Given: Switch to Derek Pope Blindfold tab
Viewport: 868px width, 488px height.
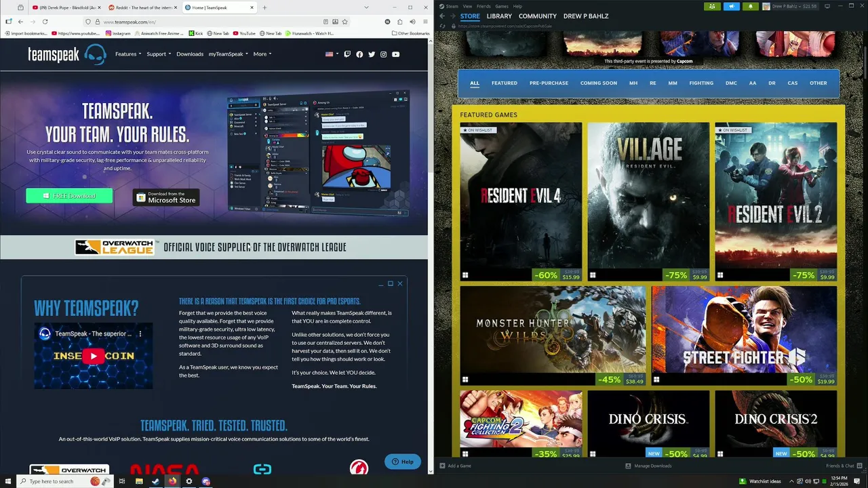Looking at the screenshot, I should [x=65, y=7].
